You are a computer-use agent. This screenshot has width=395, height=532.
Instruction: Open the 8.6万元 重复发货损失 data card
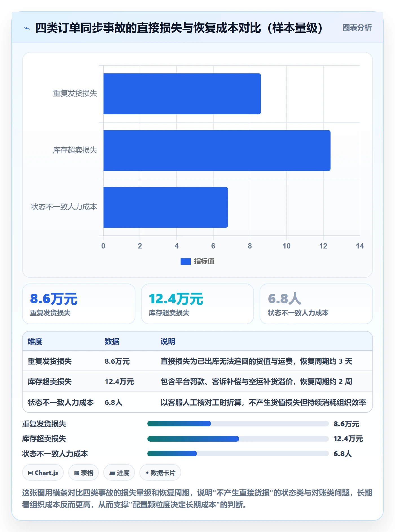coord(79,304)
